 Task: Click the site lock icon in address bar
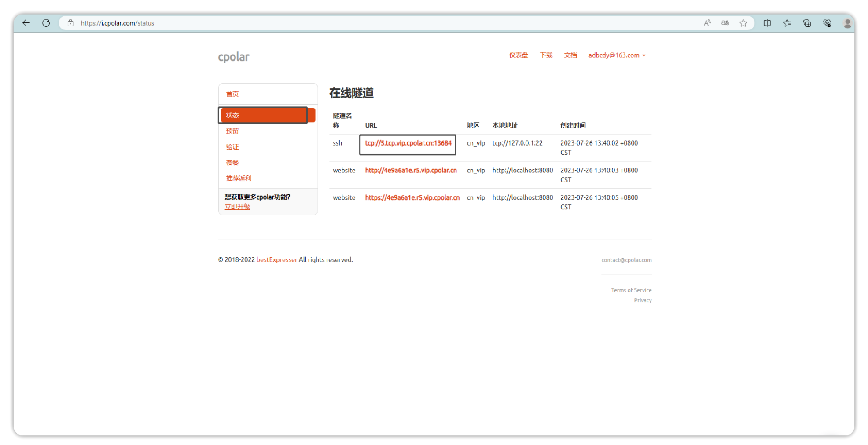tap(70, 23)
